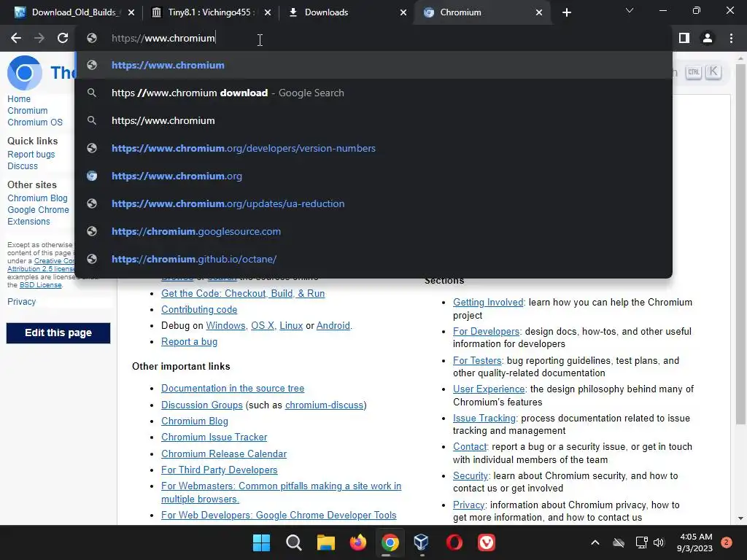This screenshot has height=560, width=747.
Task: Launch Firefox from the taskbar
Action: pyautogui.click(x=357, y=542)
